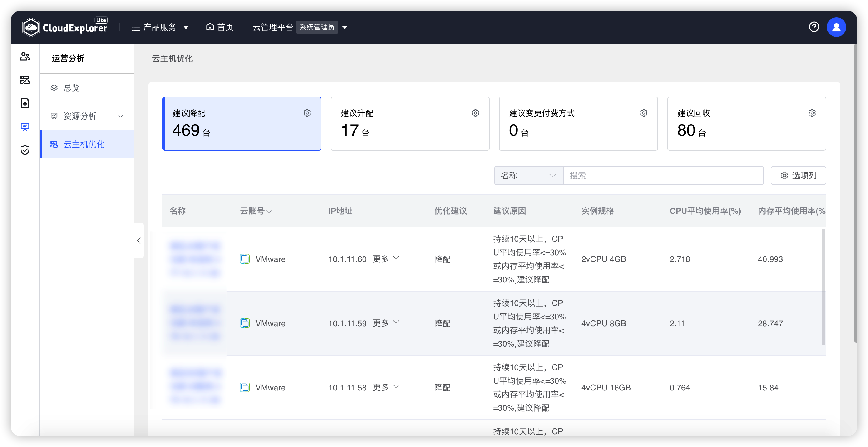Viewport: 868px width, 447px height.
Task: Open the security shield sidebar icon
Action: [25, 150]
